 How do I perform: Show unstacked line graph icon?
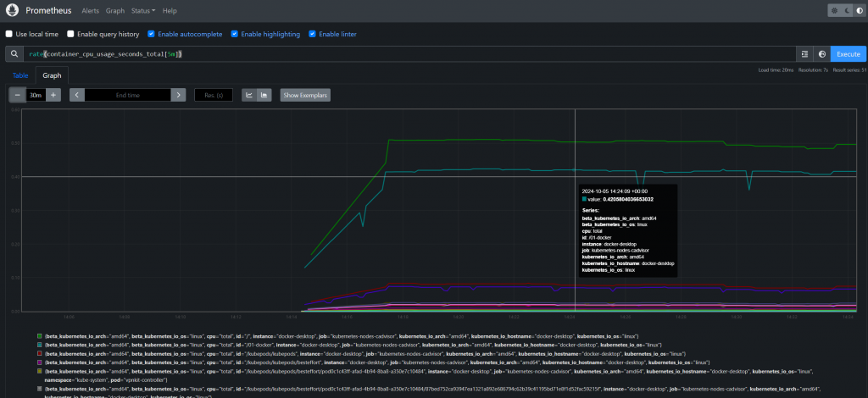click(249, 95)
